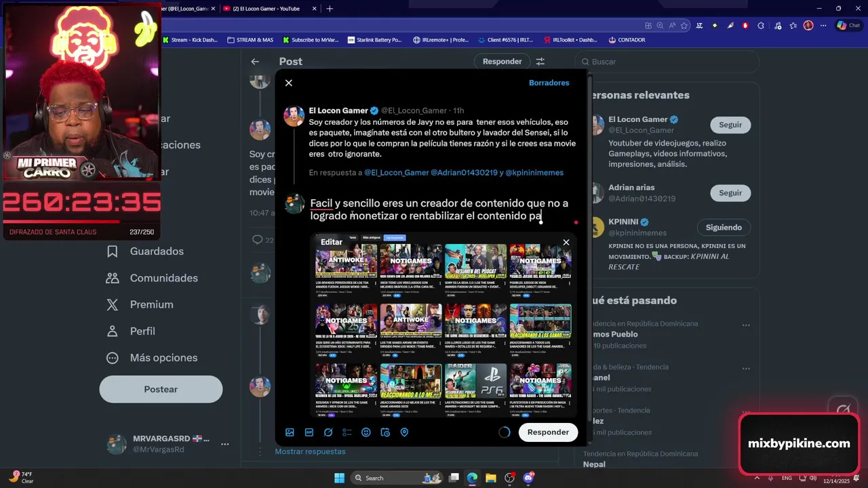Click into the reply text field
This screenshot has width=868, height=488.
439,209
